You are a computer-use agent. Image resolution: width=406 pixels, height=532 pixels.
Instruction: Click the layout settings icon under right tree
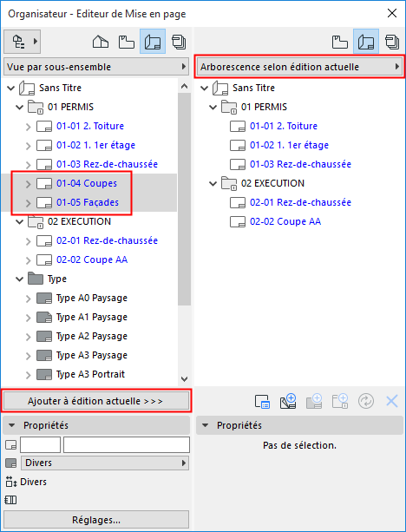pos(262,401)
